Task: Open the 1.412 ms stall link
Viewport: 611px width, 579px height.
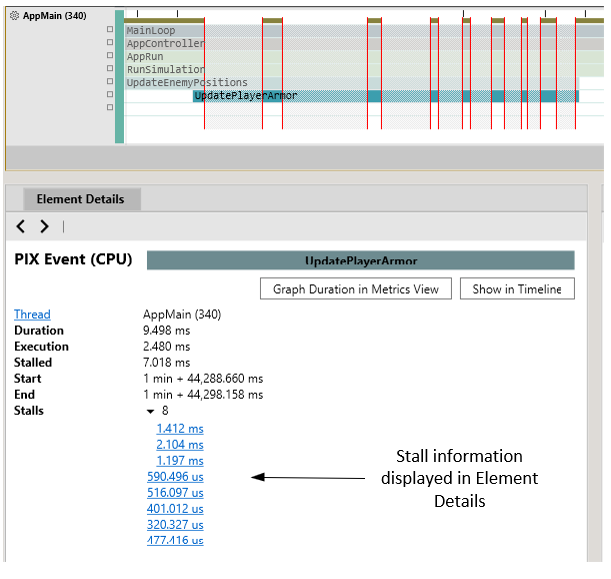Action: point(180,429)
